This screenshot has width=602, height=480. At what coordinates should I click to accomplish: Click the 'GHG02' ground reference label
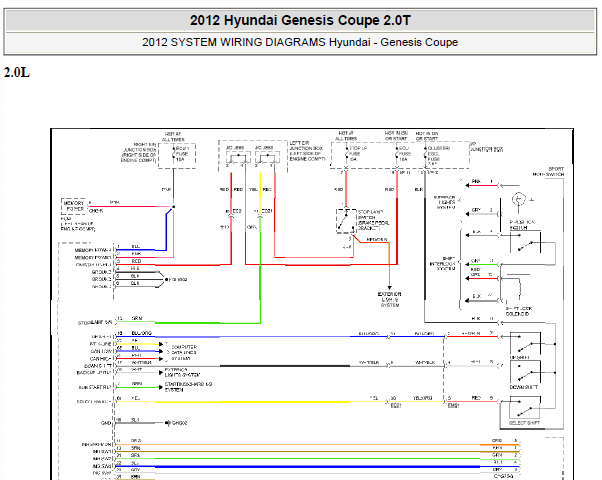coord(179,423)
